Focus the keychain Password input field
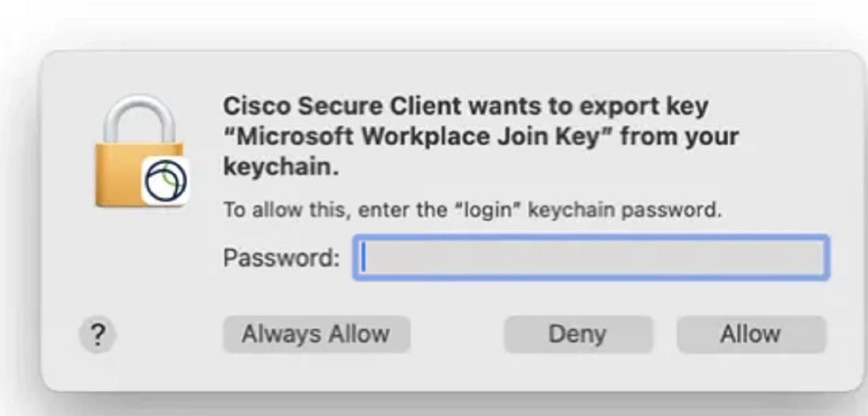Screen dimensions: 868x416 pyautogui.click(x=591, y=257)
